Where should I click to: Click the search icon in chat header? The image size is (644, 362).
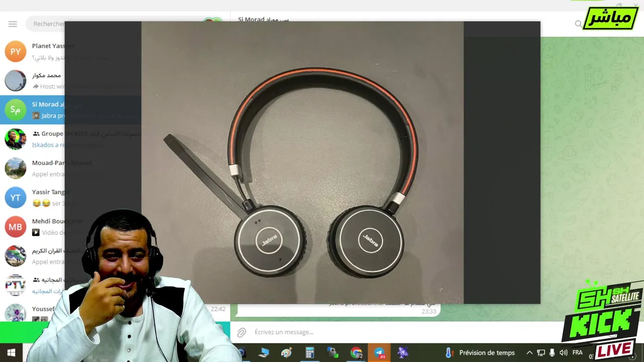pyautogui.click(x=578, y=24)
